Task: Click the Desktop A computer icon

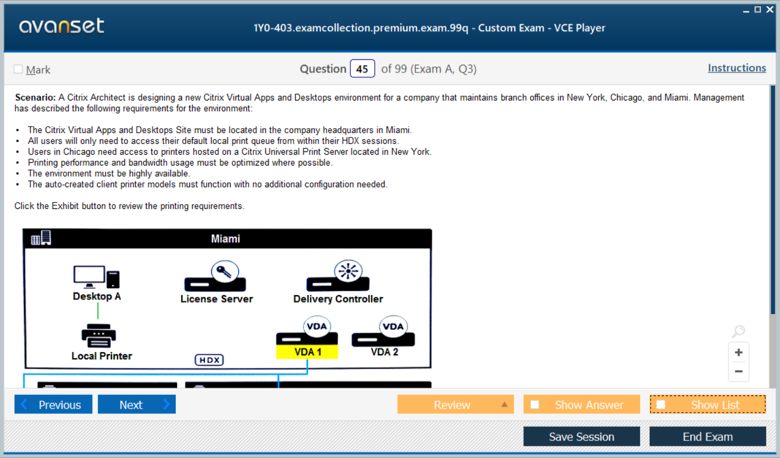Action: pos(97,276)
